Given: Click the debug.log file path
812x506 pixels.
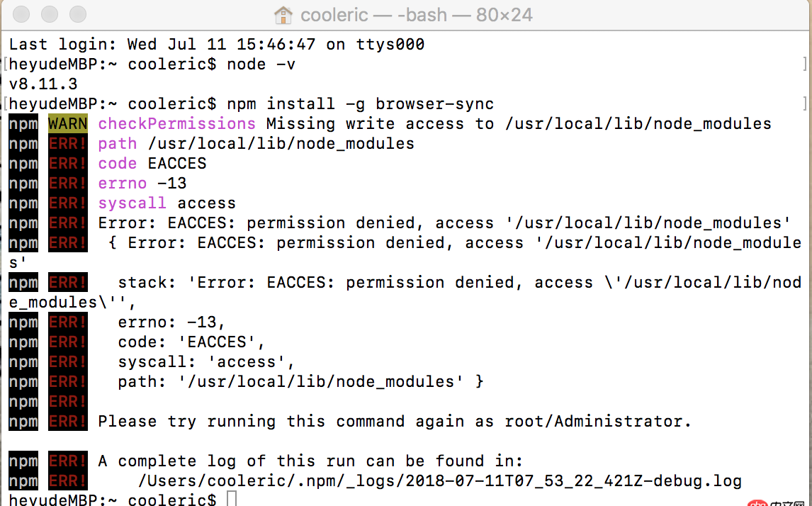Looking at the screenshot, I should [x=439, y=481].
